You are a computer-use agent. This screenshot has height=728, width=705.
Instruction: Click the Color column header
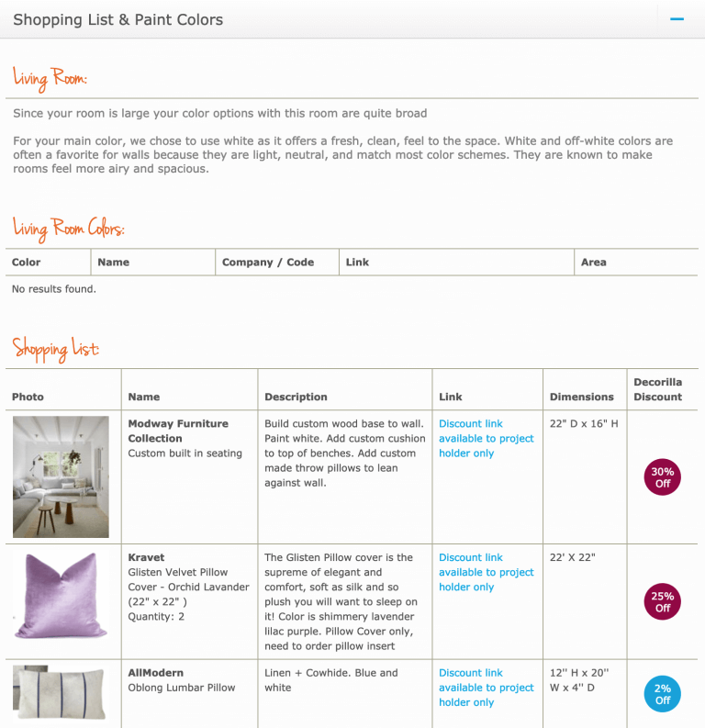click(26, 263)
